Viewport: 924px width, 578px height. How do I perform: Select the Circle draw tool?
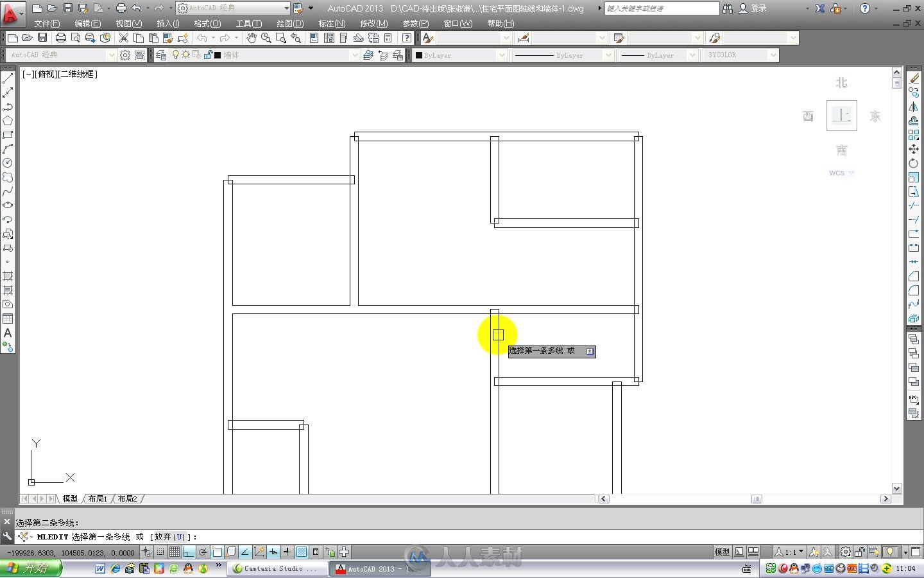pos(8,163)
